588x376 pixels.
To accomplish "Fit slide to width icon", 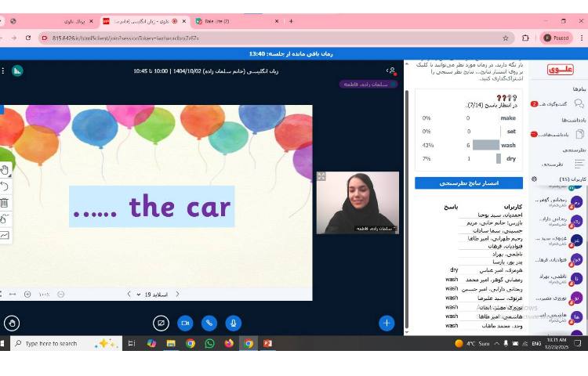I will coord(13,295).
